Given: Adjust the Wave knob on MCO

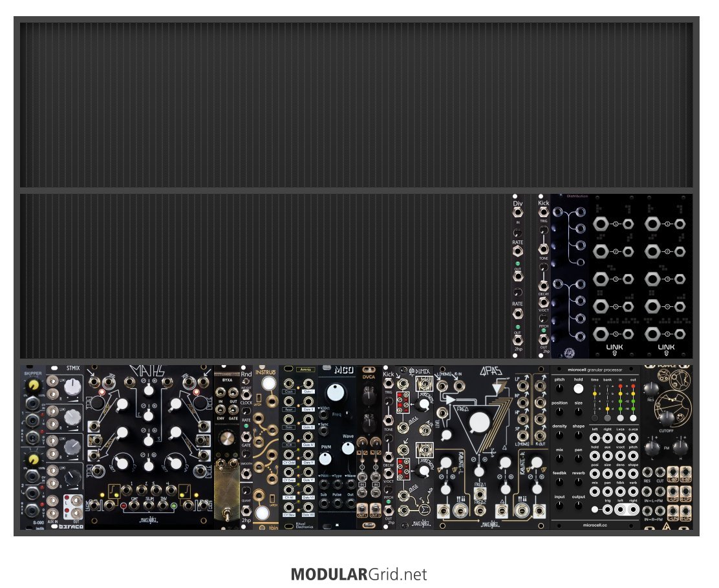Looking at the screenshot, I should coord(348,448).
